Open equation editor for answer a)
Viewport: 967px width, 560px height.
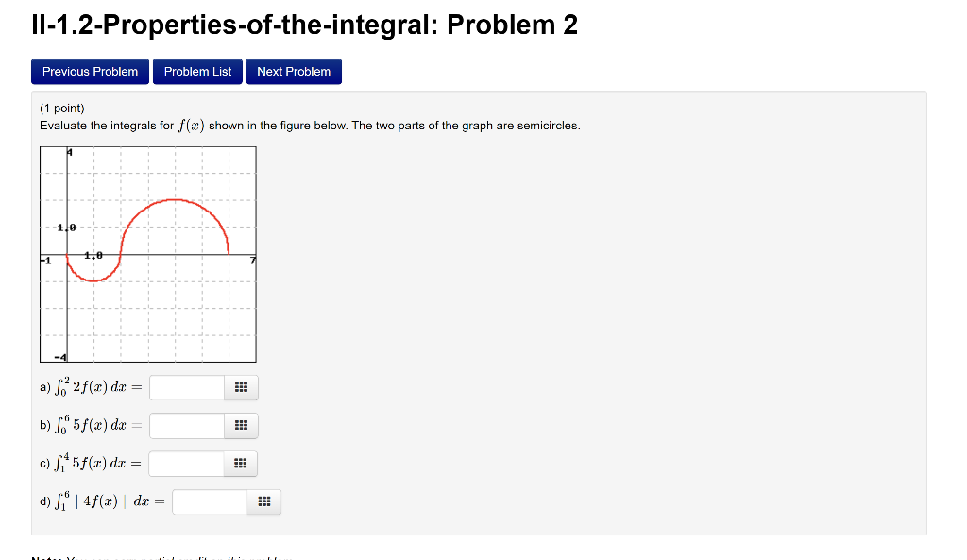(241, 386)
